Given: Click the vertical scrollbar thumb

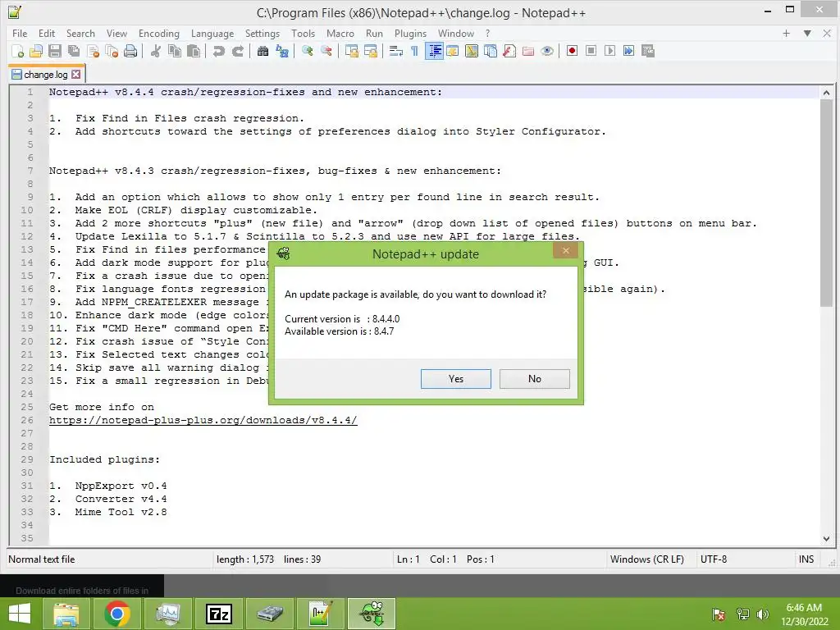Looking at the screenshot, I should click(826, 203).
